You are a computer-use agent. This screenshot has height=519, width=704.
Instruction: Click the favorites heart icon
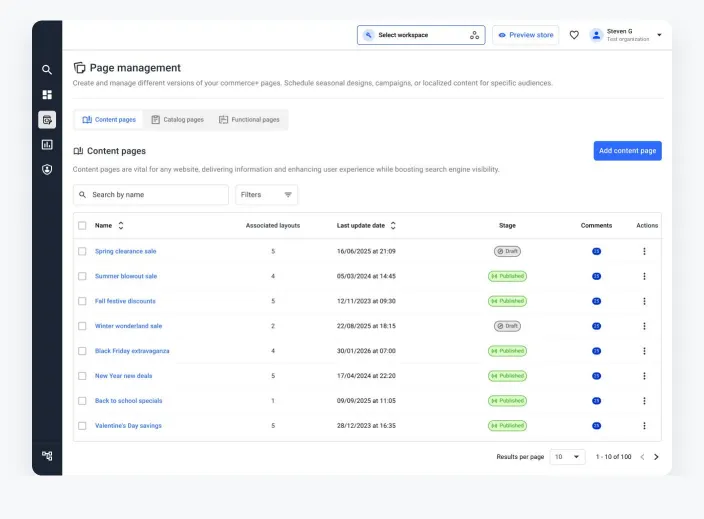click(x=574, y=35)
